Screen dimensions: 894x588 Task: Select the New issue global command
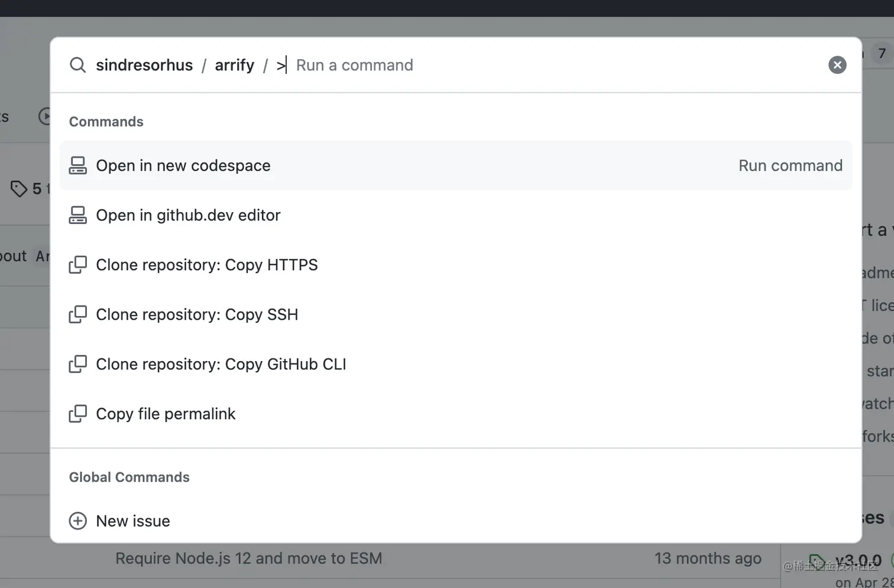(x=456, y=521)
